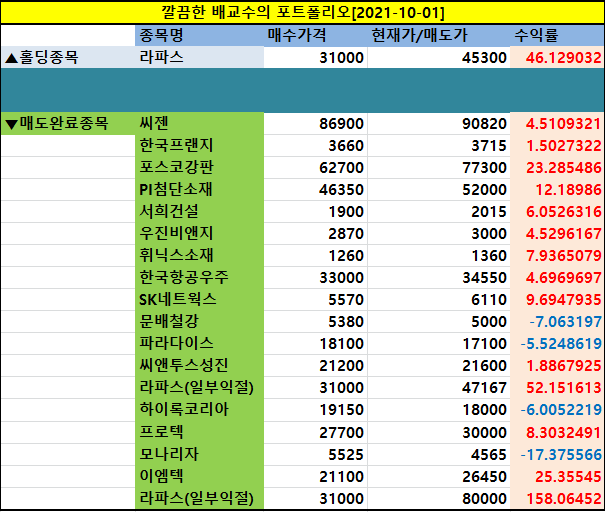Viewport: 605px width, 512px height.
Task: Select the ▲홀딩종목 section label
Action: (68, 57)
